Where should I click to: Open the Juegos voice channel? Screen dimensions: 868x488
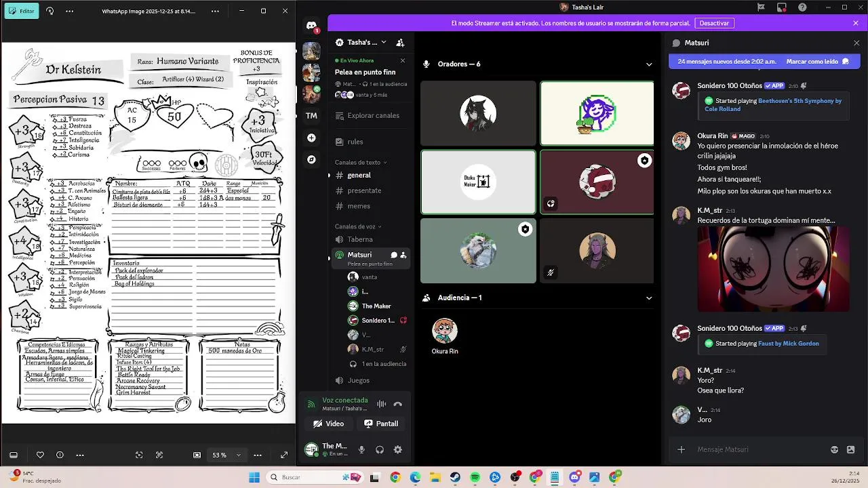(372, 380)
